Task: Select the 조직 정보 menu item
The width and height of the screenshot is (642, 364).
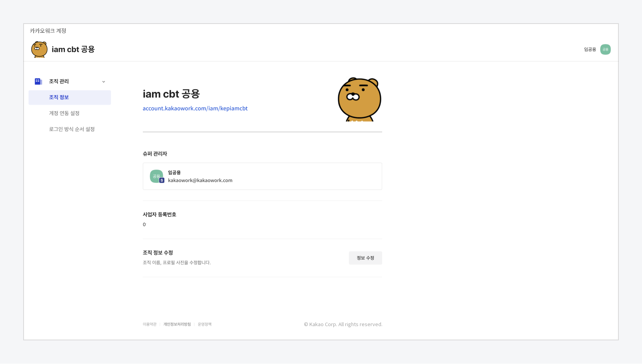Action: coord(70,97)
